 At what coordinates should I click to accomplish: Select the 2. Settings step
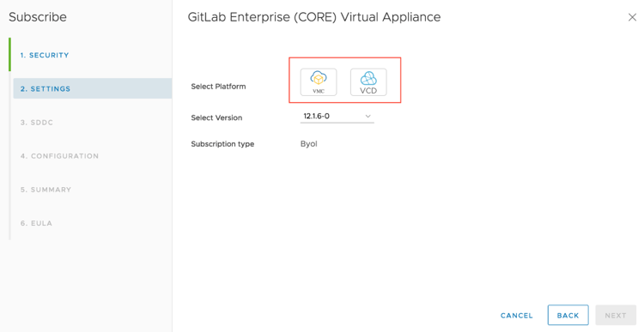point(46,88)
